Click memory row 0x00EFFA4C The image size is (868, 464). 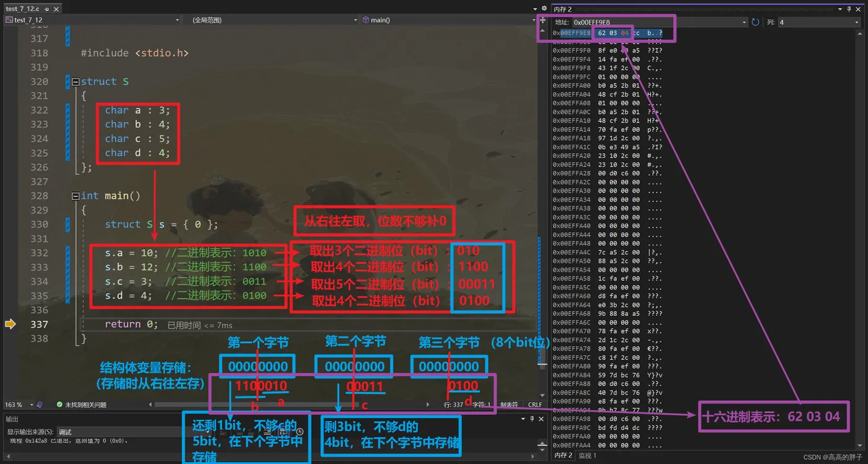(608, 252)
